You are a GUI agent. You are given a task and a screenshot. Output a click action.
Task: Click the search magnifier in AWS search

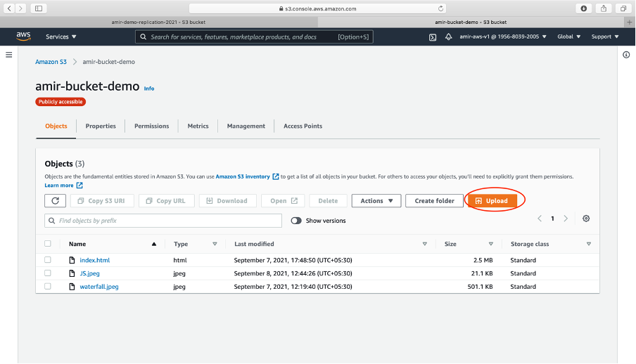tap(144, 37)
